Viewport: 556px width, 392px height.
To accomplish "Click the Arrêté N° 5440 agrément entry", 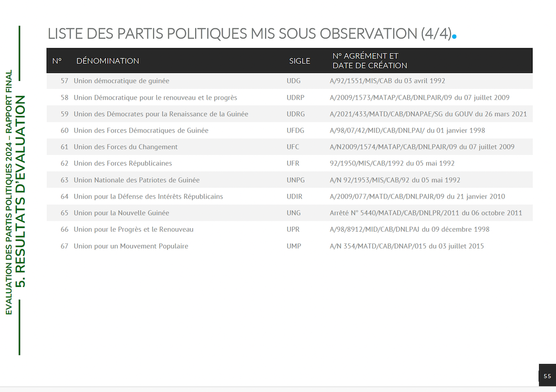I will 426,213.
